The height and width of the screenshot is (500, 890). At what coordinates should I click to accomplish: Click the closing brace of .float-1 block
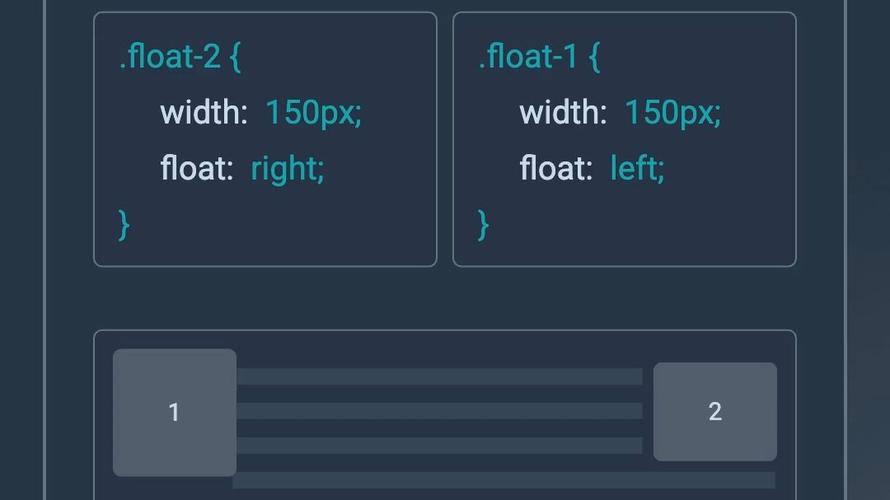click(x=484, y=223)
